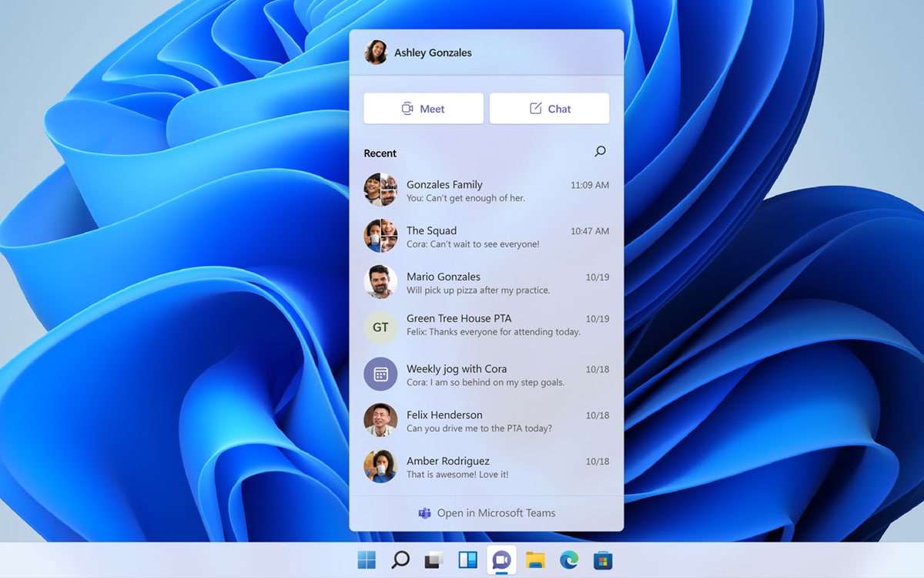Open Weekly jog with Cora meeting chat

pos(486,375)
